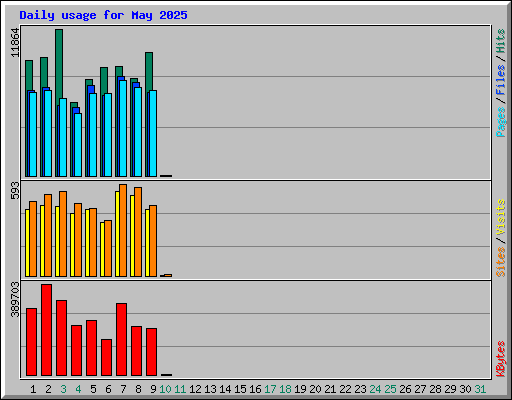
Task: Click the cyan pages bar for day 7
Action: click(123, 128)
